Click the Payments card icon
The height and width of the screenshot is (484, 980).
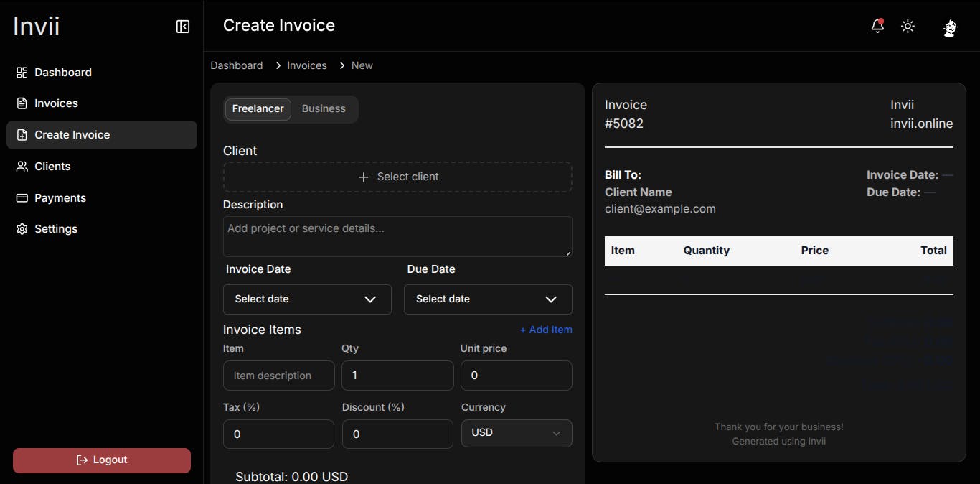point(22,198)
